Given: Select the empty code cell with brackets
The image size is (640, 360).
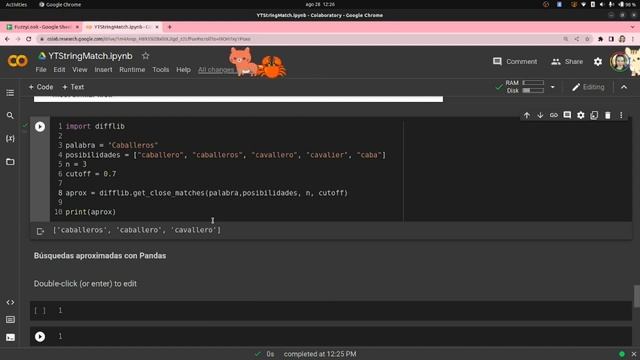Looking at the screenshot, I should 331,311.
